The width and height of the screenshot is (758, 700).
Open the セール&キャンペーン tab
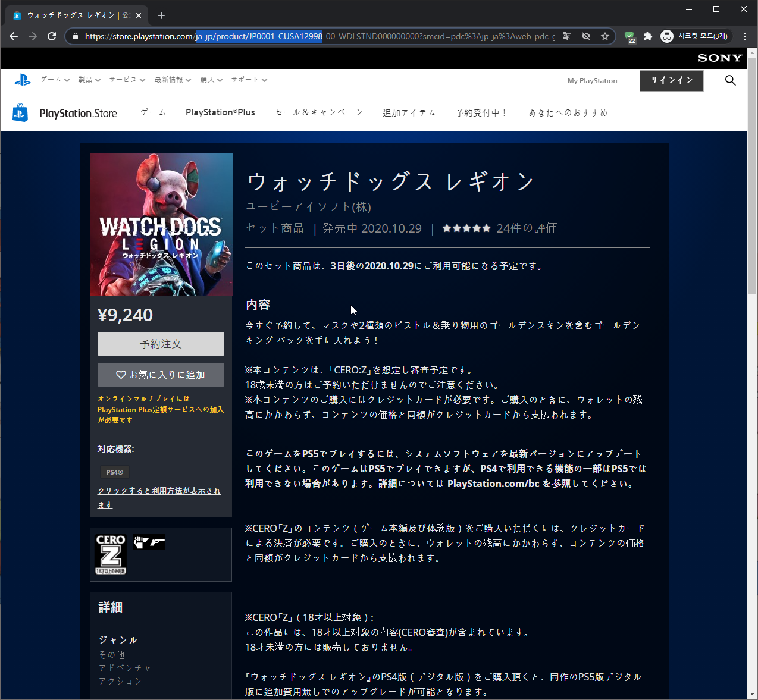[x=319, y=112]
